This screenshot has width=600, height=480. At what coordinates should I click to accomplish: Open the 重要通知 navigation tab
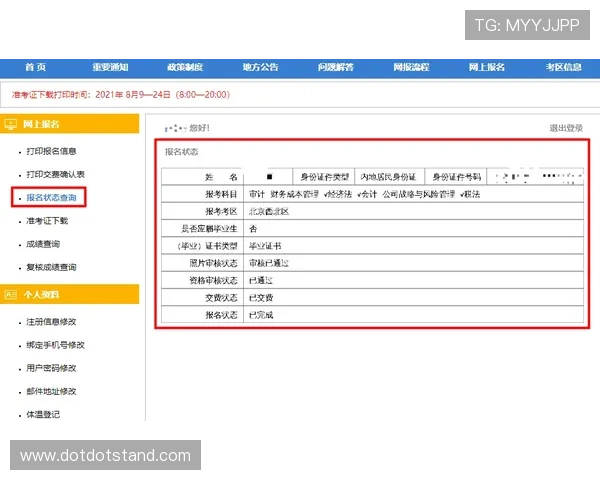click(x=110, y=67)
